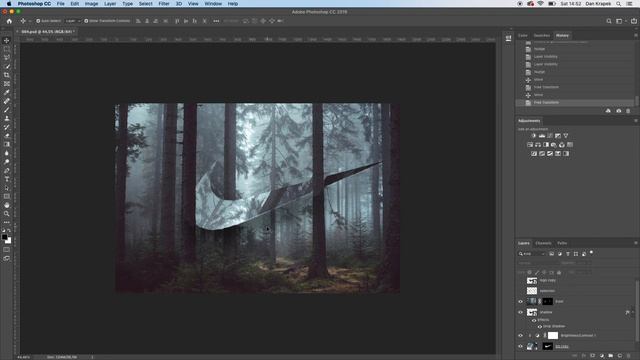Select the Eyedropper tool
The image size is (640, 360).
(x=7, y=92)
